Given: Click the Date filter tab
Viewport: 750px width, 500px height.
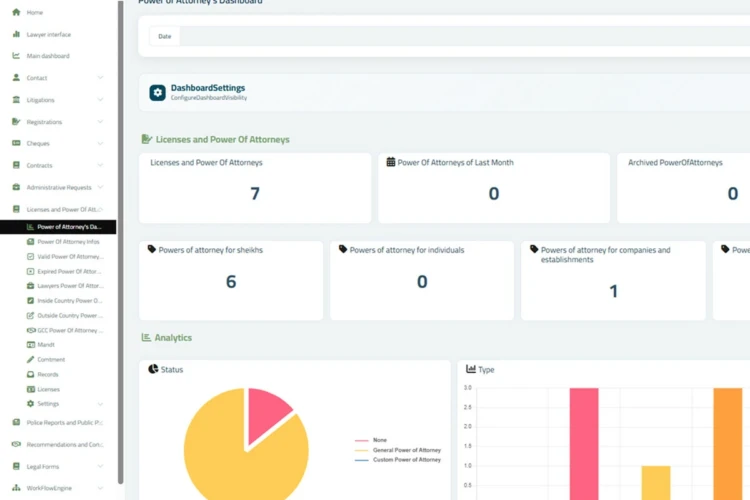Looking at the screenshot, I should coord(165,36).
